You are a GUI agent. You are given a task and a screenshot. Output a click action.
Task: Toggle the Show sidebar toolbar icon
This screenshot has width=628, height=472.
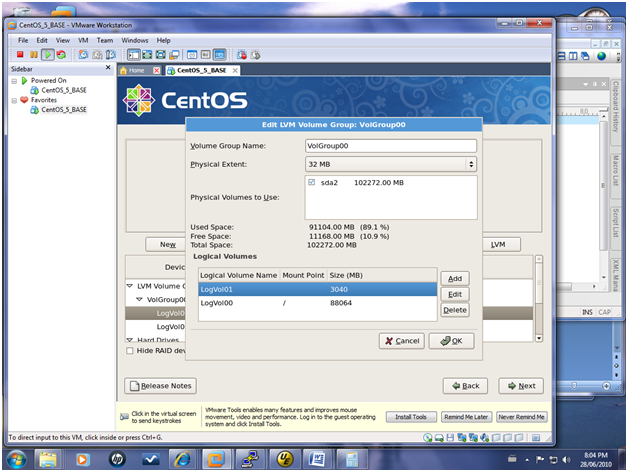click(134, 54)
